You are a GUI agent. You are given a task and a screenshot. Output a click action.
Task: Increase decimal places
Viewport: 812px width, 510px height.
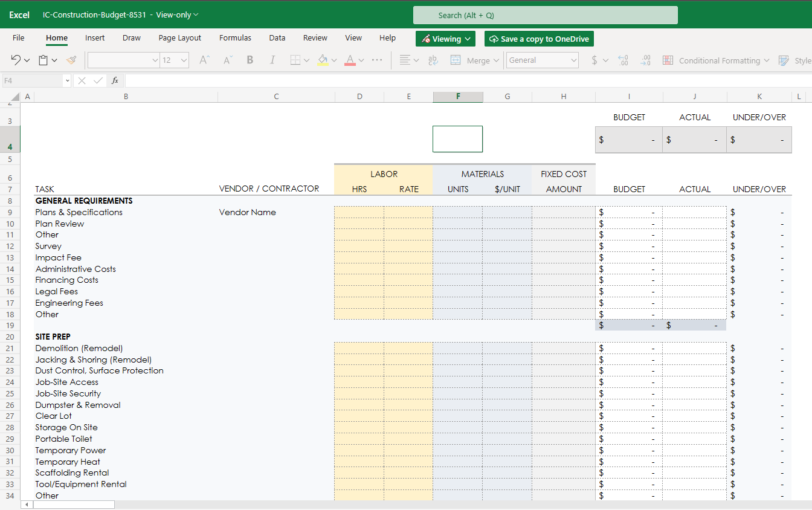coord(623,60)
